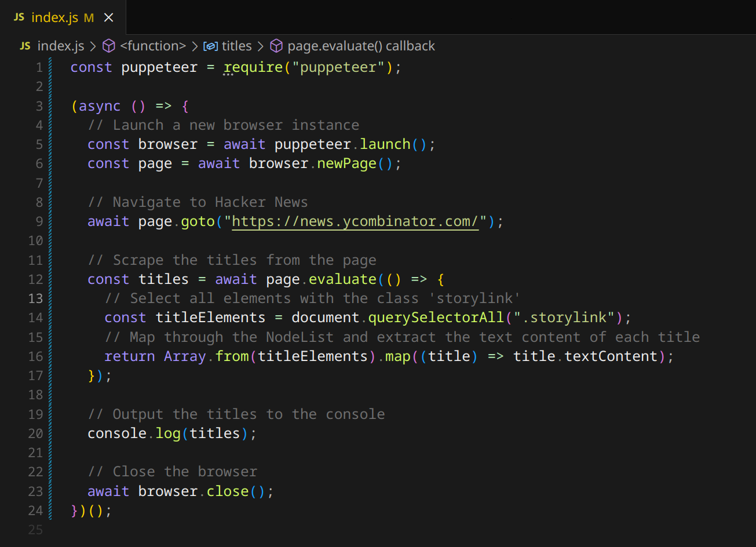Screen dimensions: 756x547
Task: Close the index.js editor tab
Action: pos(108,18)
